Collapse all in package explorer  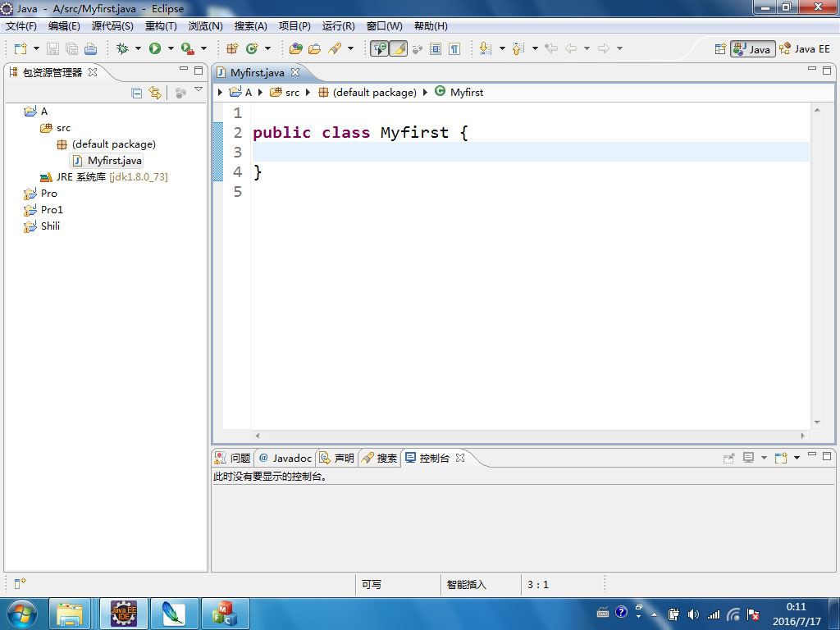tap(137, 93)
